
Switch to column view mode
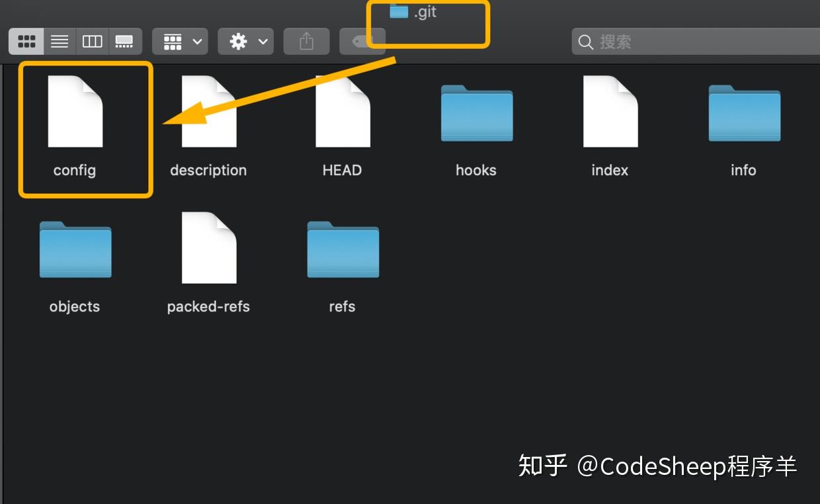92,41
